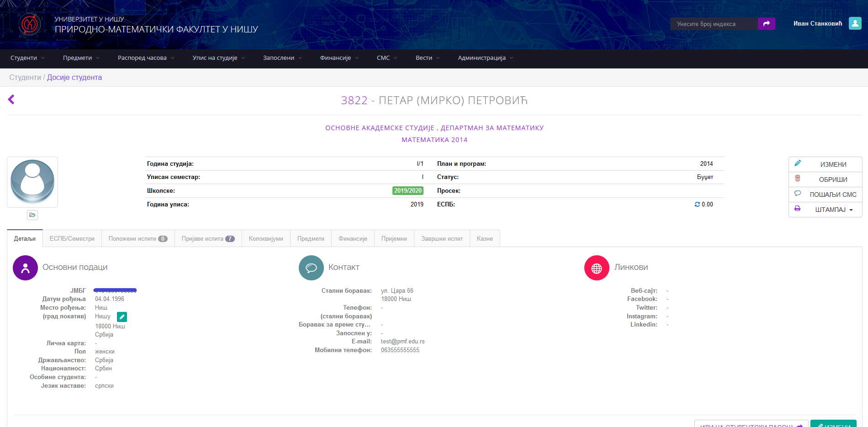Image resolution: width=868 pixels, height=427 pixels.
Task: Open the Администрација menu
Action: (485, 58)
